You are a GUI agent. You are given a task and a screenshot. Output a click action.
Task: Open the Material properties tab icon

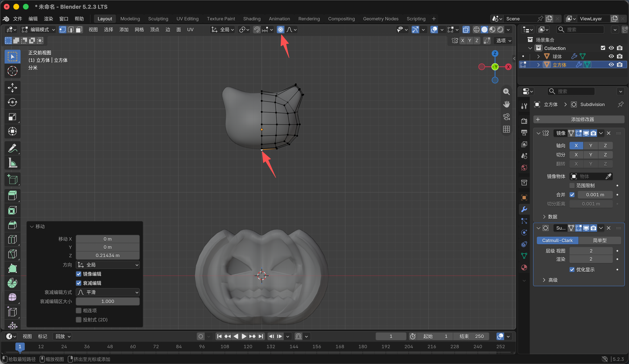coord(524,267)
